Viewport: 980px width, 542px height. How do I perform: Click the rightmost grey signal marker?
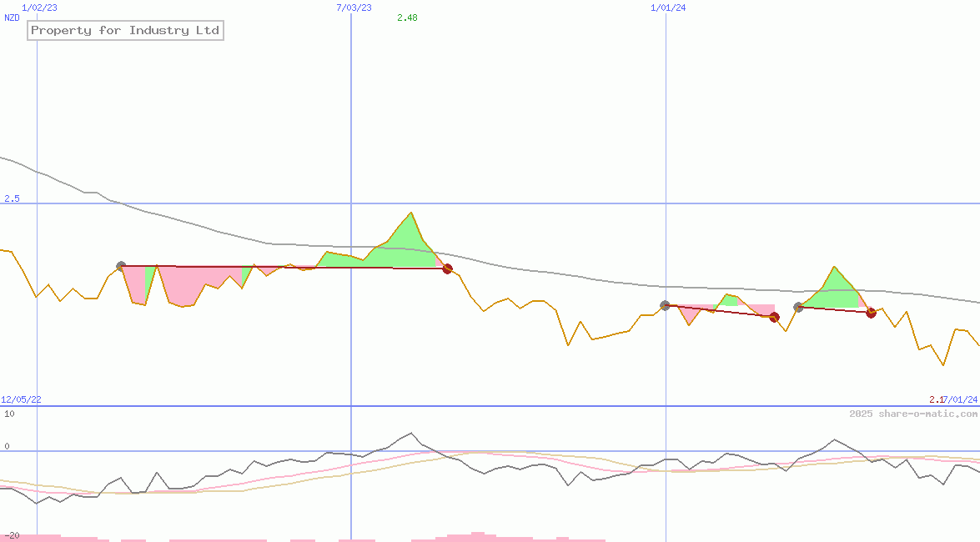click(798, 307)
